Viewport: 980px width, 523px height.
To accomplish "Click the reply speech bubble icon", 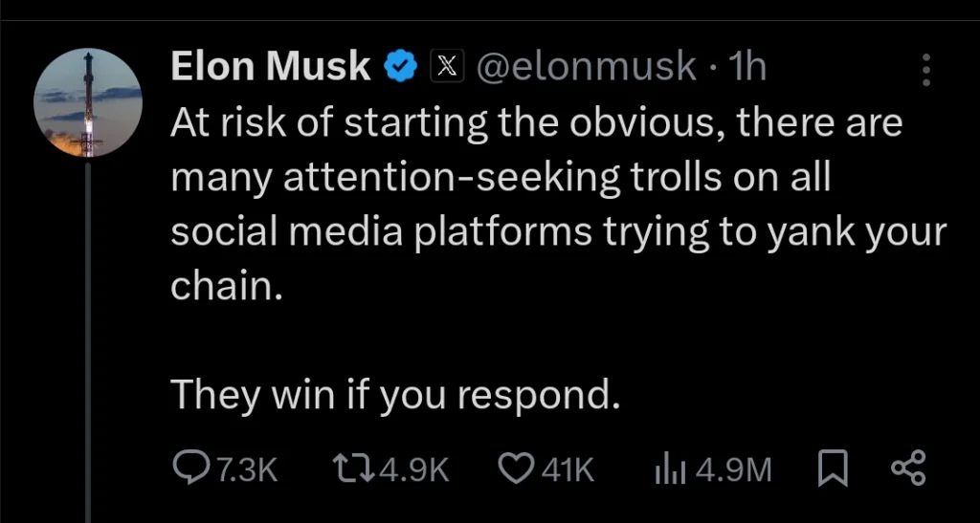I will point(190,470).
